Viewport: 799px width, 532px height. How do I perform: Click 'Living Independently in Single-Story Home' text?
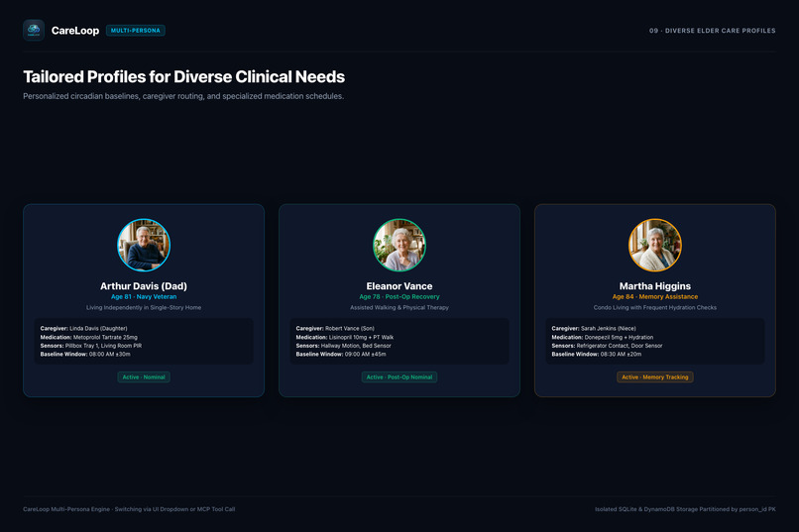144,307
